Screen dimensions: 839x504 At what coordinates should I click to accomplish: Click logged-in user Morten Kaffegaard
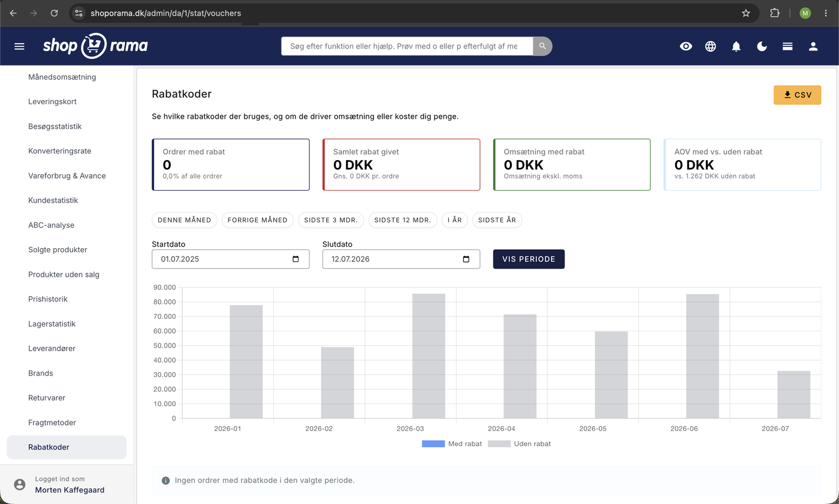[70, 490]
